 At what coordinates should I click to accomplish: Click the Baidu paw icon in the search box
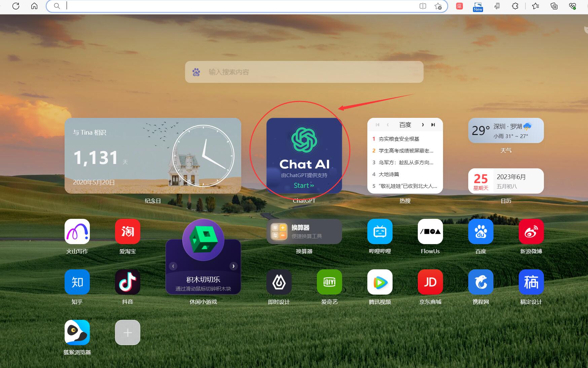point(196,72)
